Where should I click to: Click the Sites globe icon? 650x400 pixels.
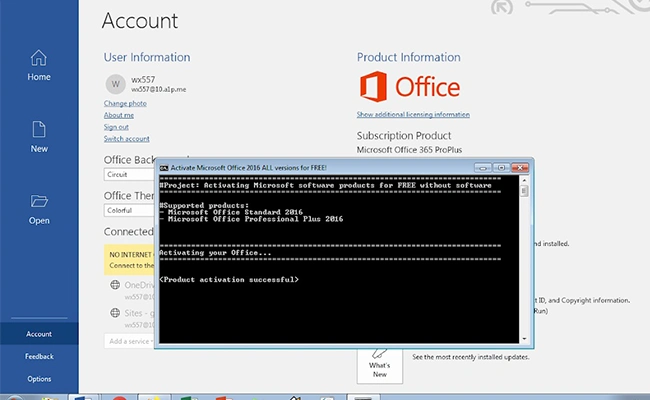[x=115, y=313]
